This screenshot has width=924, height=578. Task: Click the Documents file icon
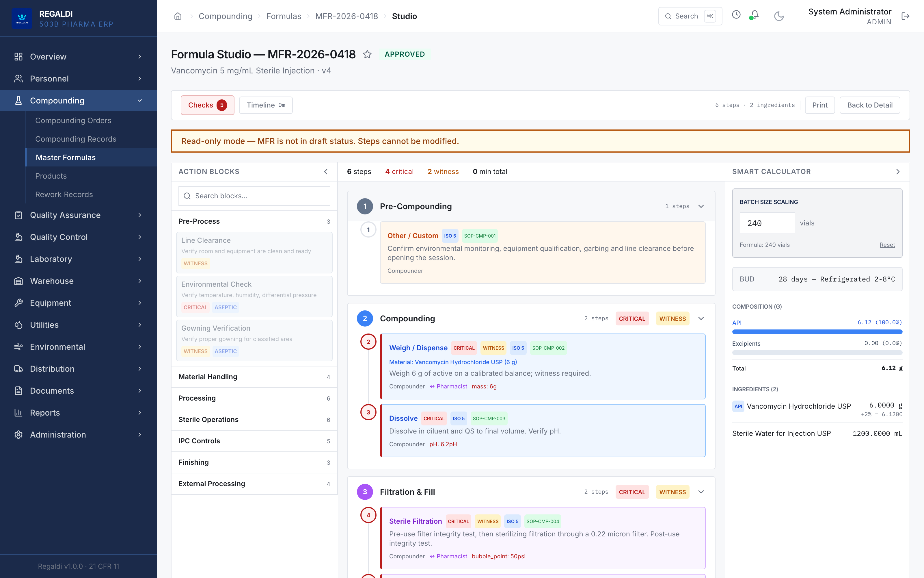click(18, 391)
